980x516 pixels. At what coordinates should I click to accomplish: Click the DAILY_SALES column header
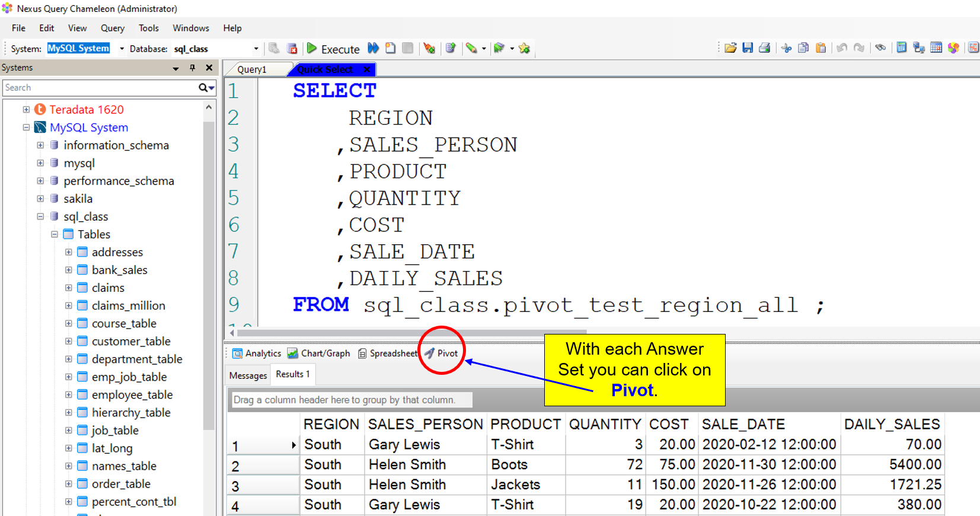pyautogui.click(x=892, y=424)
